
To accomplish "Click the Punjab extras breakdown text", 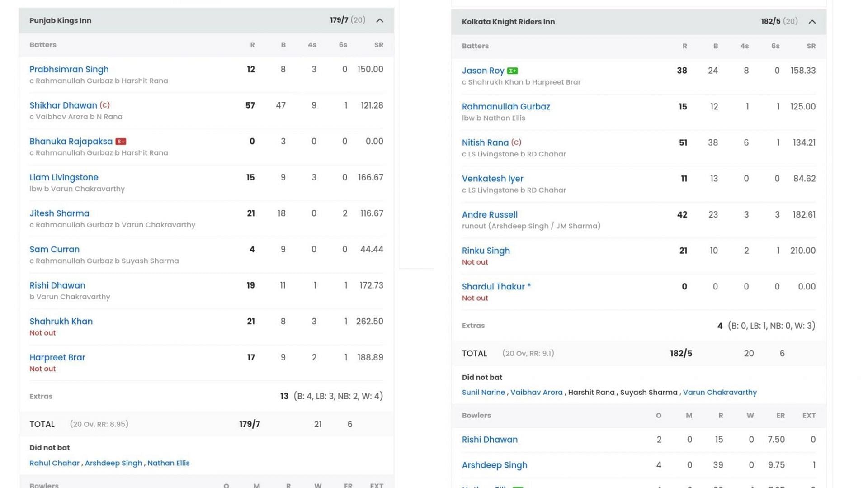I will 338,396.
